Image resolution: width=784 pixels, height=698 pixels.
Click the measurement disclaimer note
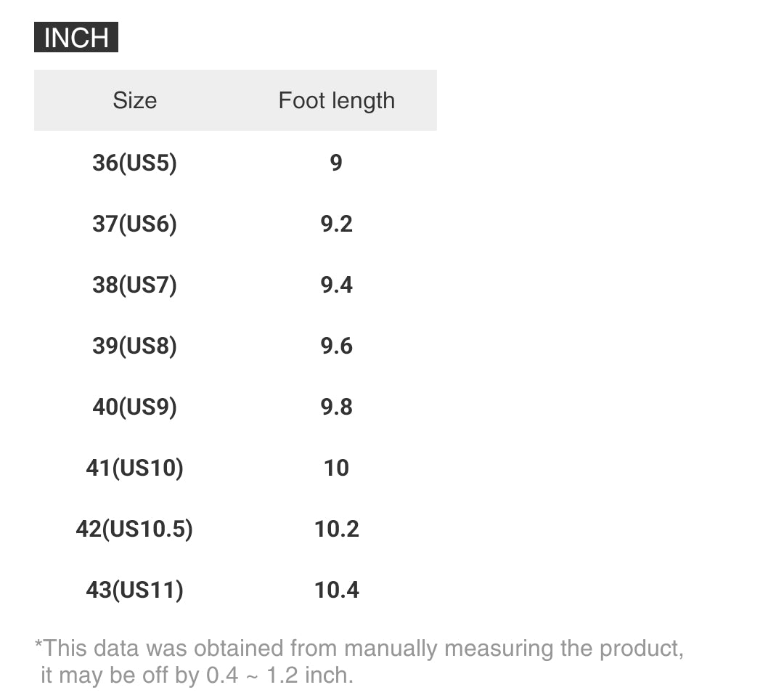pos(359,662)
